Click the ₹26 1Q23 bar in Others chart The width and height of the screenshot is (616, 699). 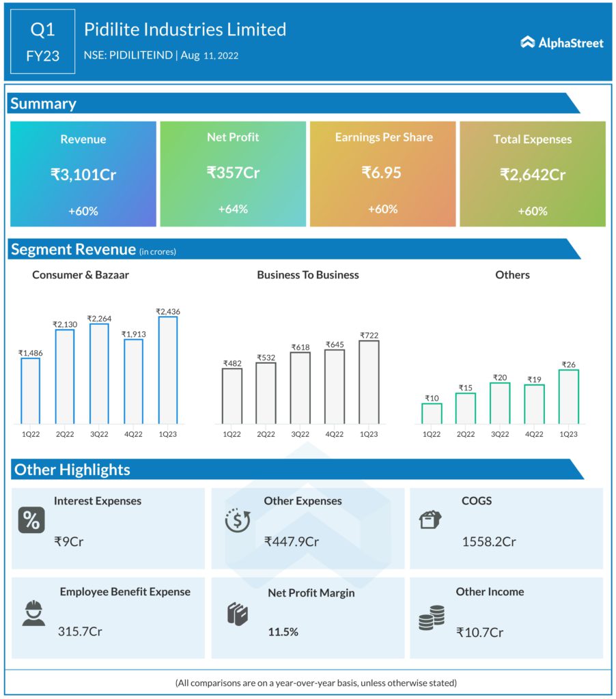(568, 397)
